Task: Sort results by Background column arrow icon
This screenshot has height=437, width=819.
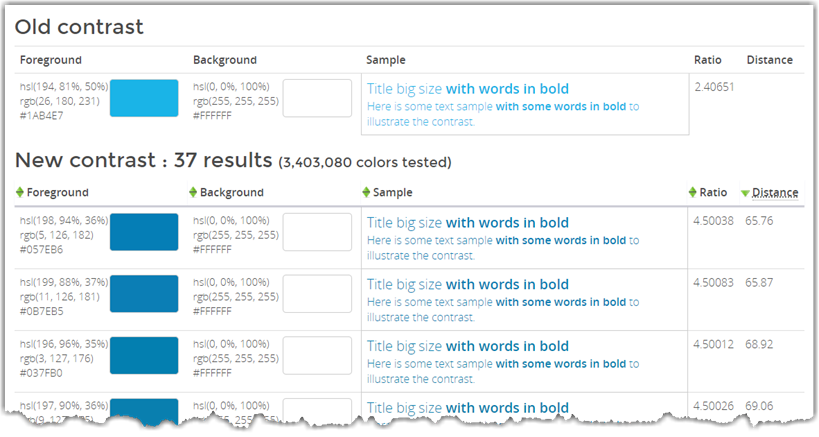Action: pyautogui.click(x=193, y=192)
